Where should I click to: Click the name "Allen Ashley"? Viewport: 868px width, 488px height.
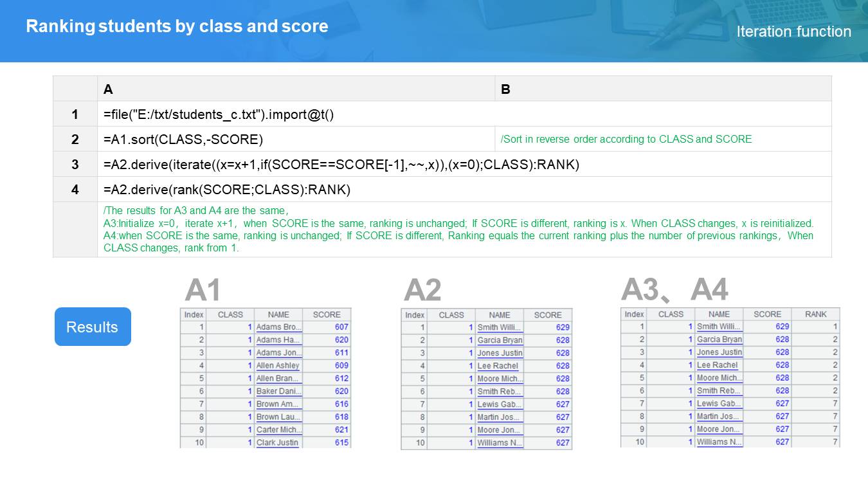point(278,365)
